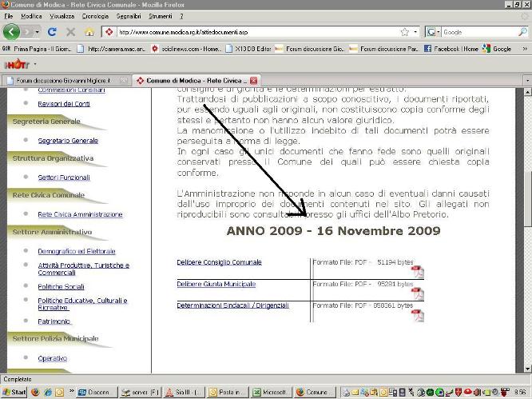Open Politiche Educative, Culturali e Ricreative link
The image size is (532, 399).
pos(82,304)
